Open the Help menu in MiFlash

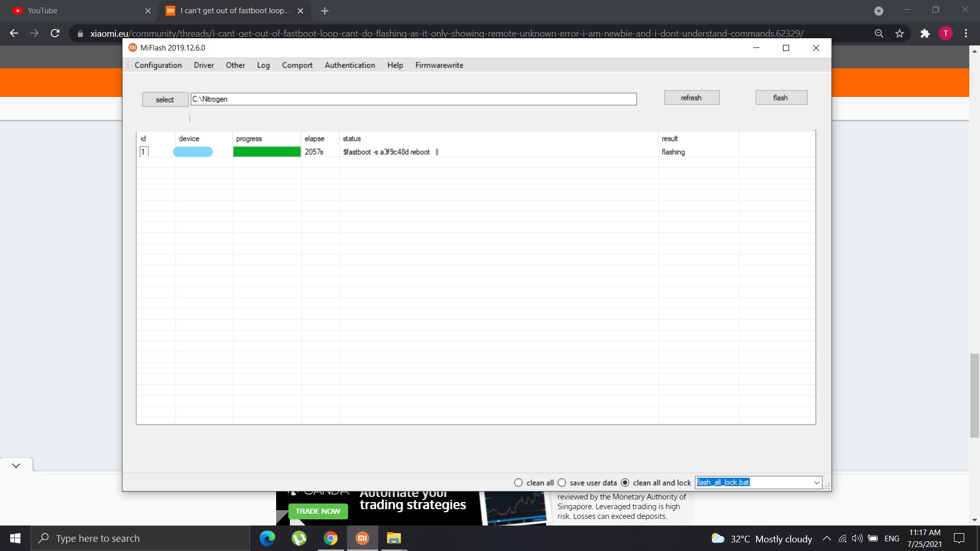coord(395,65)
